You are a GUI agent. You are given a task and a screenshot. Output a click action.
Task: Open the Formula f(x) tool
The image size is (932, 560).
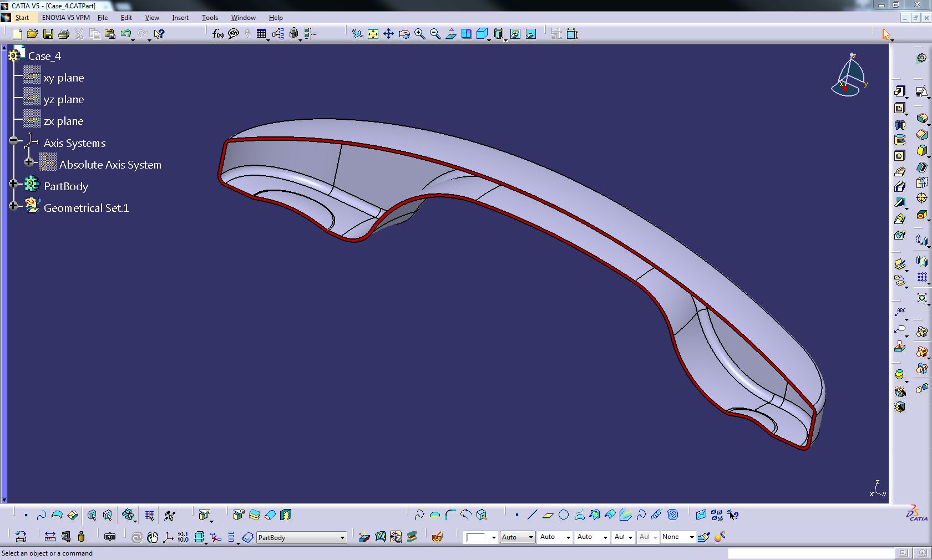pyautogui.click(x=218, y=34)
